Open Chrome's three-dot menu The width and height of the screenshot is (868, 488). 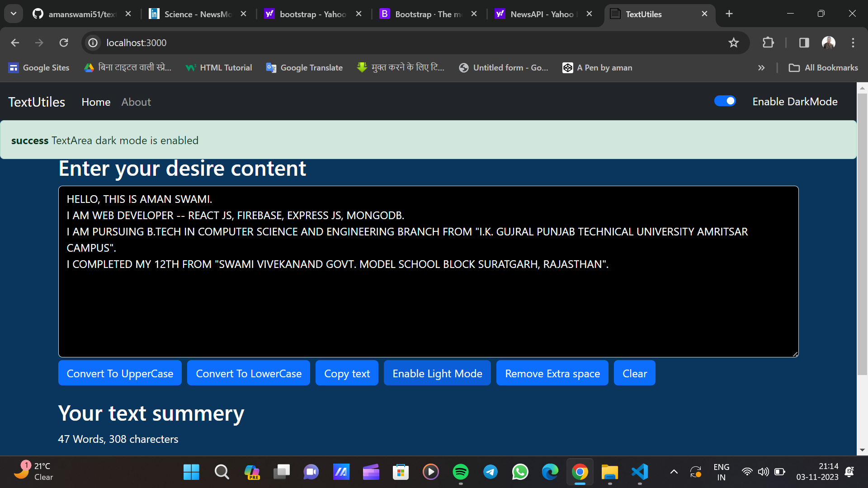(x=853, y=42)
